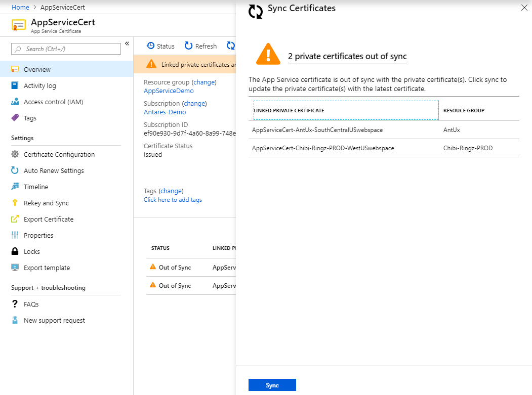Click the Search (Ctrl+/) input field

coord(66,49)
